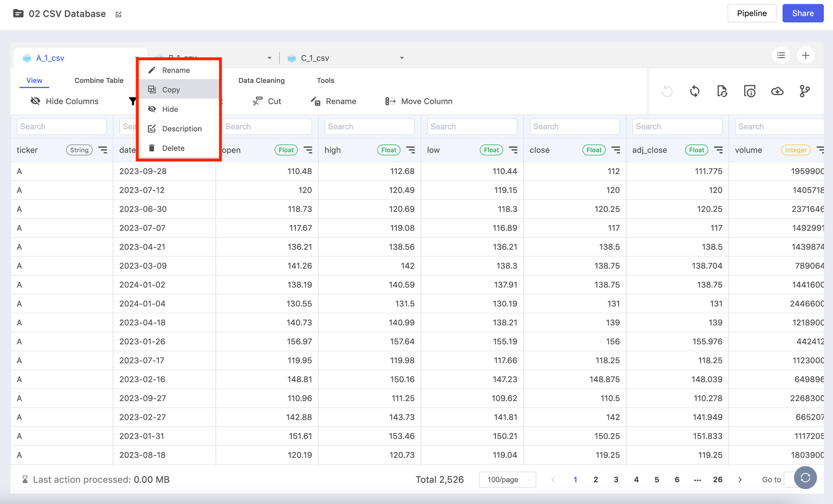Screen dimensions: 833x504
Task: Click the edit title icon beside 02 CSV Database
Action: [119, 15]
